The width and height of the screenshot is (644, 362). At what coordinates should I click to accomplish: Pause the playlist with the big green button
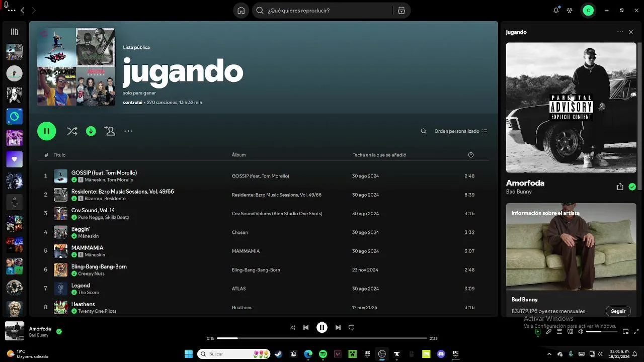click(46, 131)
